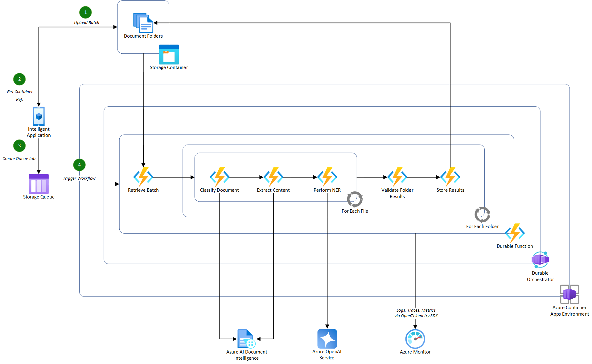Screen dimensions: 592x364
Task: Select the Classify Document function icon
Action: point(219,177)
